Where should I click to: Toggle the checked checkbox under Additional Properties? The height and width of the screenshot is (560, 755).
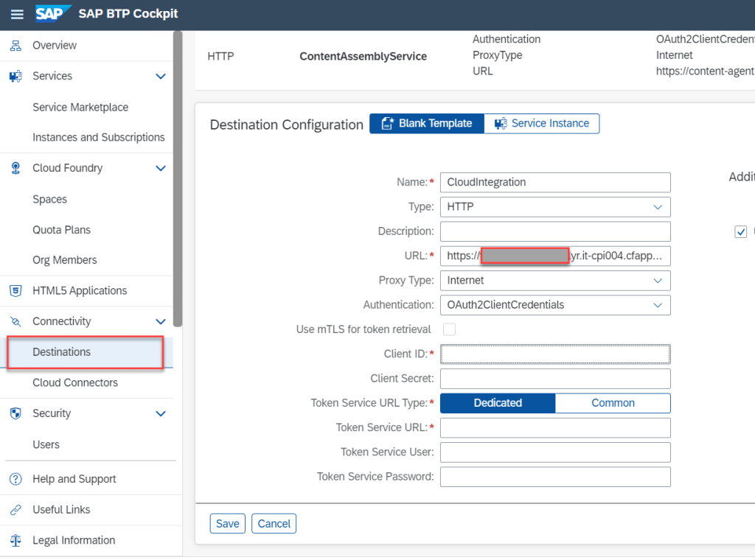click(x=741, y=232)
